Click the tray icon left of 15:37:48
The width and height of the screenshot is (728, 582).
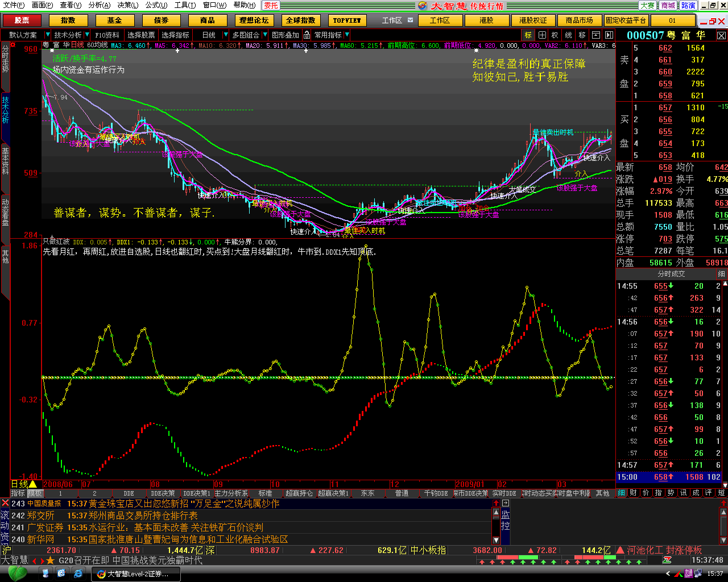[x=667, y=560]
